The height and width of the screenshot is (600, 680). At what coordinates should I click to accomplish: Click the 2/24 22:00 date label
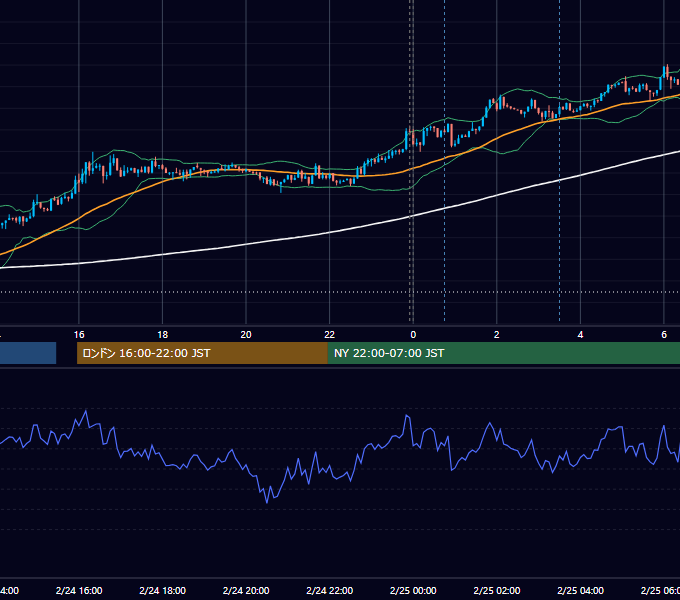[x=330, y=591]
